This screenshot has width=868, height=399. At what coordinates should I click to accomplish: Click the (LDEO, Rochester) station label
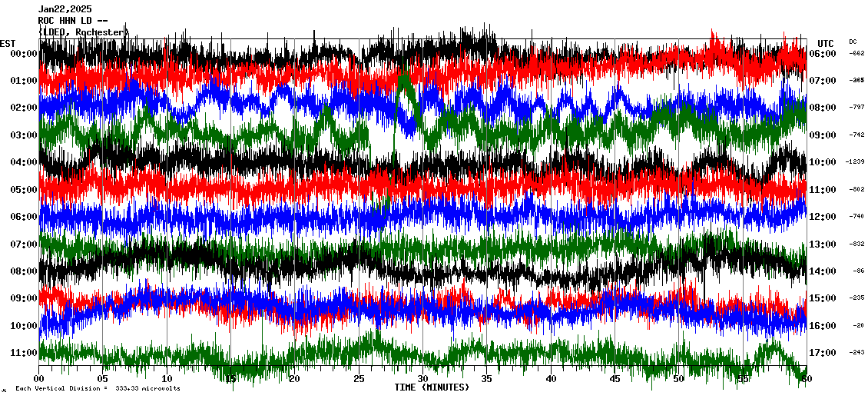[x=83, y=33]
